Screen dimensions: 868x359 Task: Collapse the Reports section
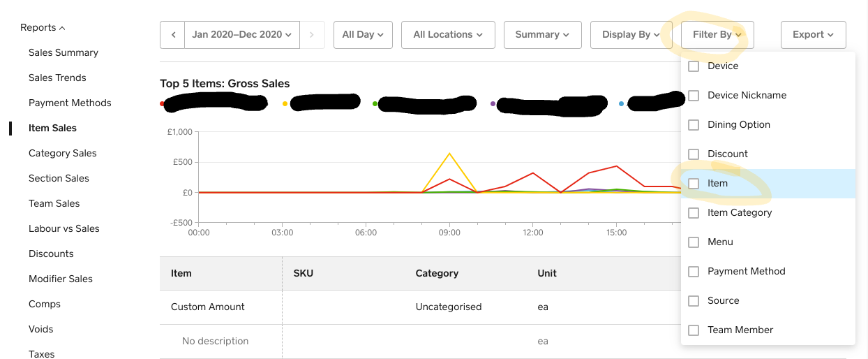coord(43,27)
